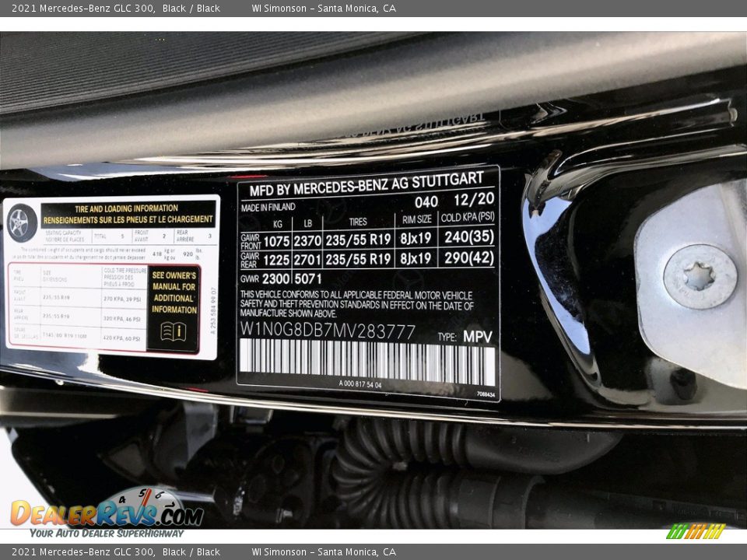Click 'MFD BY MERCEDES-BENZ AG STUTTGART' heading

[366, 184]
